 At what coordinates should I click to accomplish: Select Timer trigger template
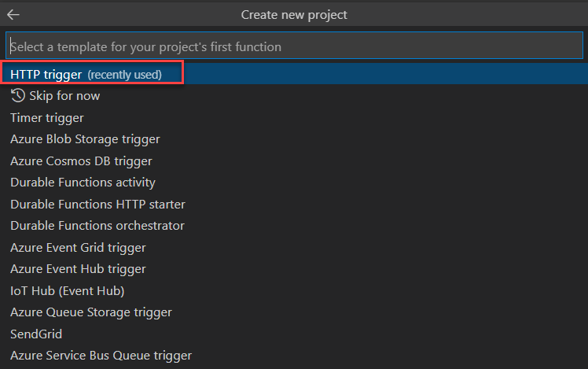47,118
